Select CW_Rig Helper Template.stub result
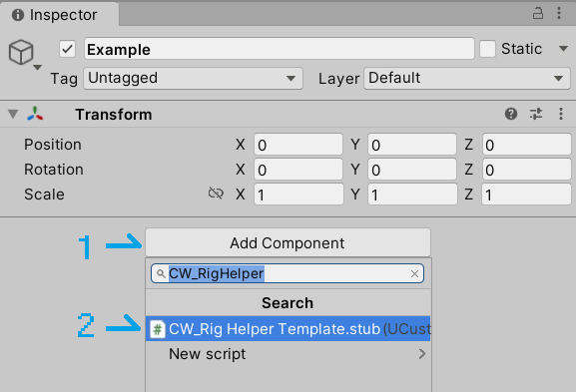576x392 pixels. pos(288,329)
